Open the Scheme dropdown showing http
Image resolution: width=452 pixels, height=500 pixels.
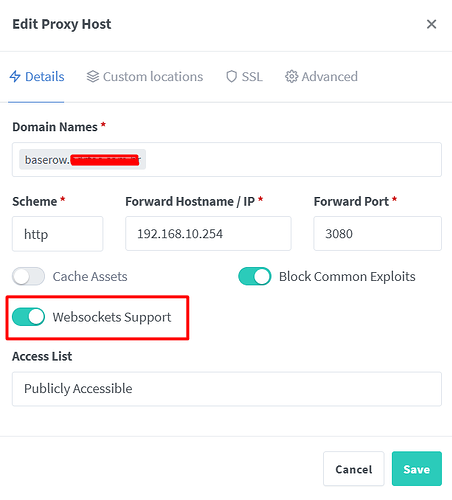point(58,234)
